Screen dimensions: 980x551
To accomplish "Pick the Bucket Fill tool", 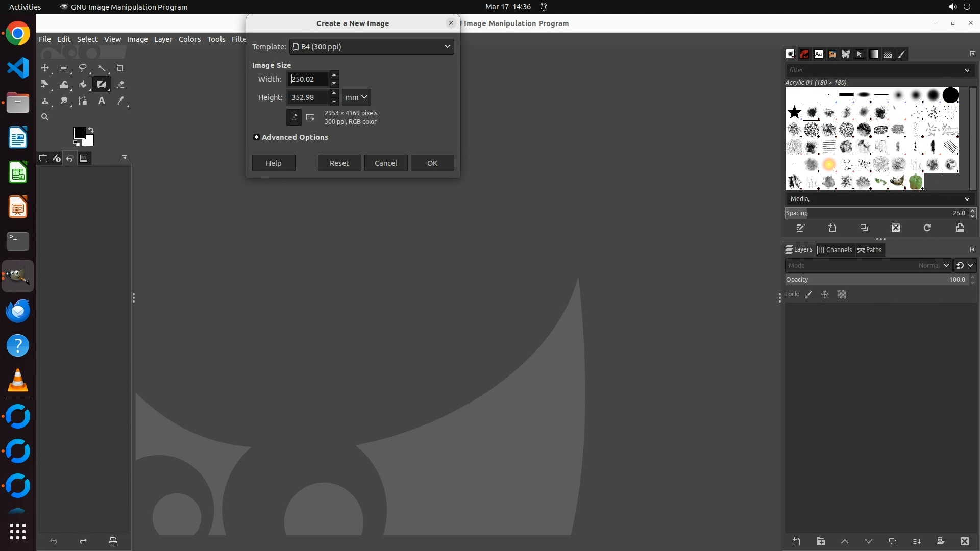I will pyautogui.click(x=83, y=85).
